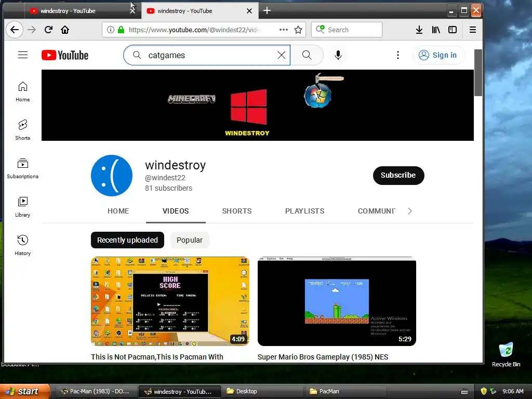Select the VIDEOS channel tab
The width and height of the screenshot is (532, 399).
pos(176,211)
